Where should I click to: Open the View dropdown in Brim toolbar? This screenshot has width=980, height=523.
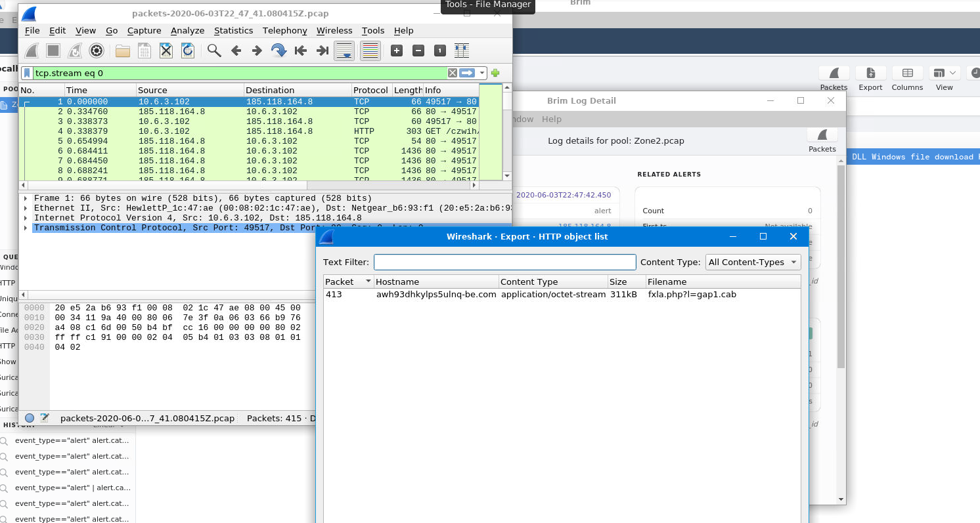click(x=945, y=79)
